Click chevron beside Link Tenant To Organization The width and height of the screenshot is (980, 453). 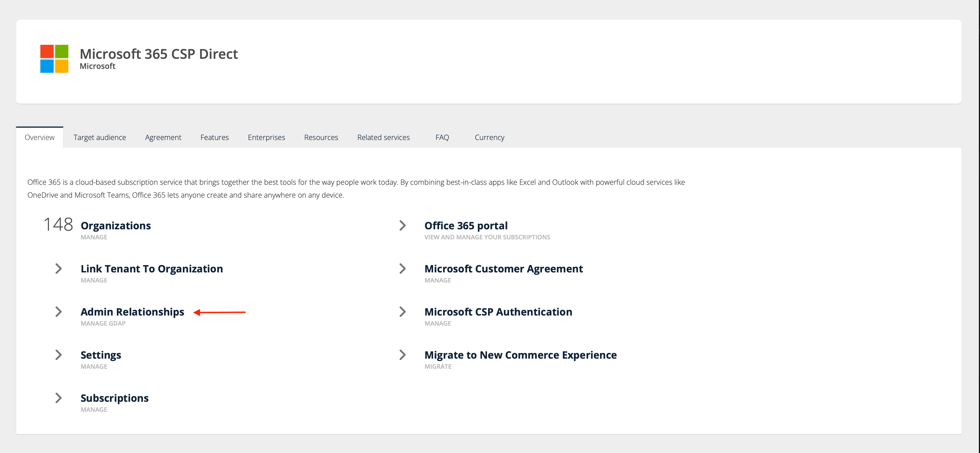pyautogui.click(x=58, y=269)
